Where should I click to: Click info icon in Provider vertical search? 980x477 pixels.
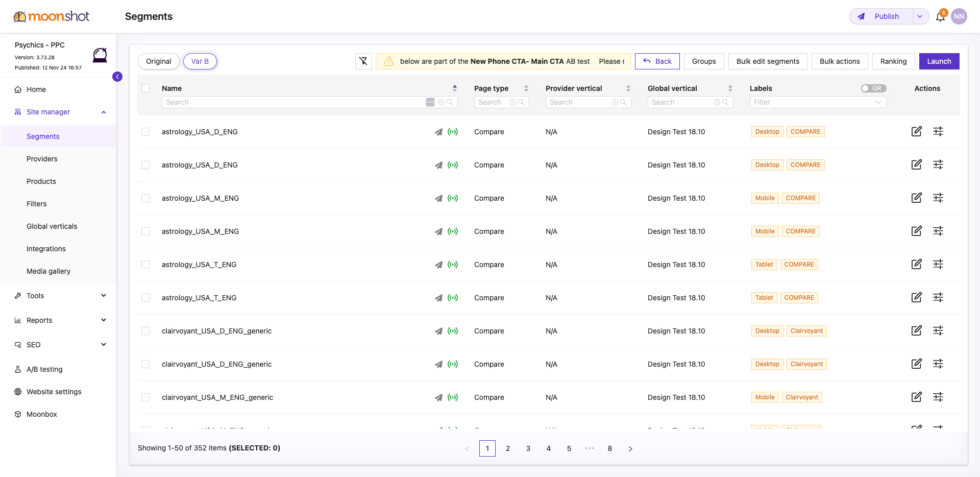click(x=615, y=102)
